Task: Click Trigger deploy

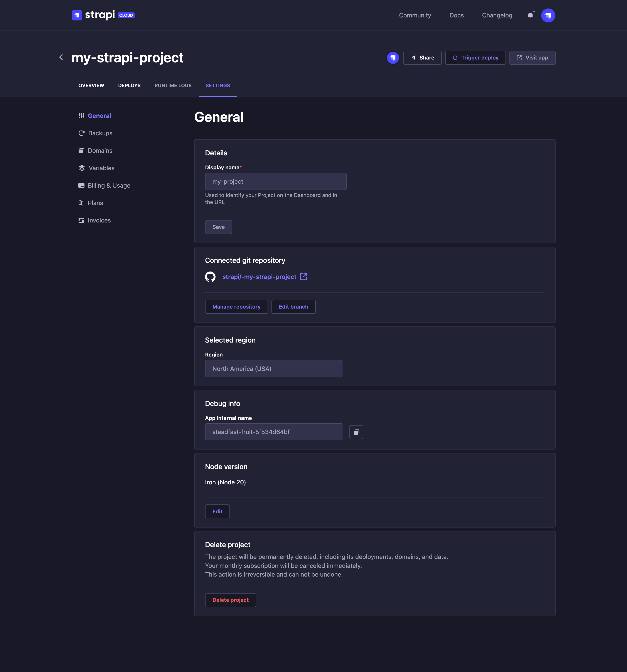Action: click(x=475, y=58)
